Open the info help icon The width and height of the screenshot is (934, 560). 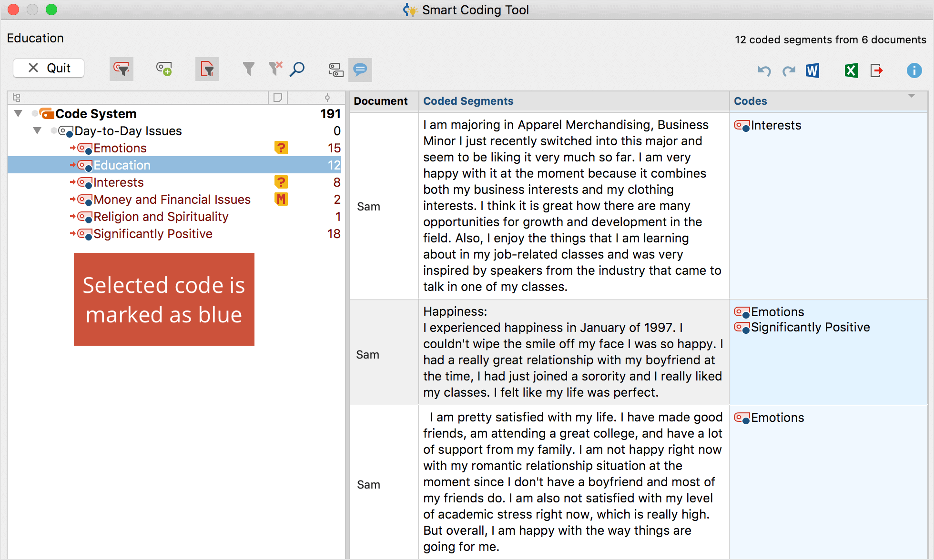pyautogui.click(x=914, y=70)
